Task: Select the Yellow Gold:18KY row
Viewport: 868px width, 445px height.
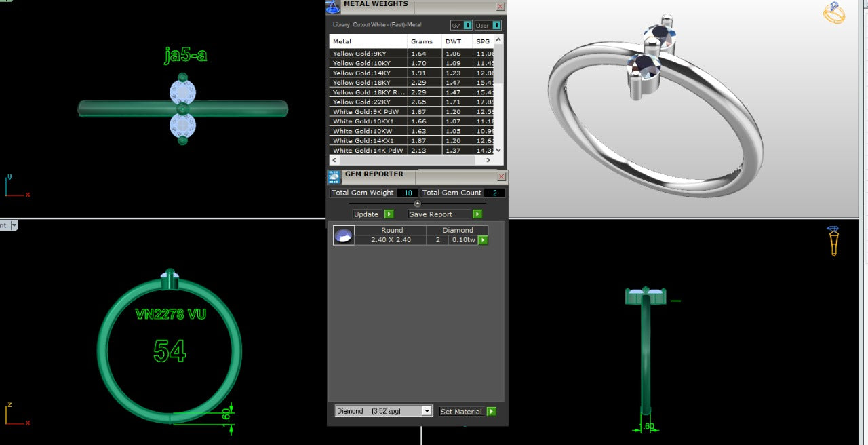Action: [412, 82]
